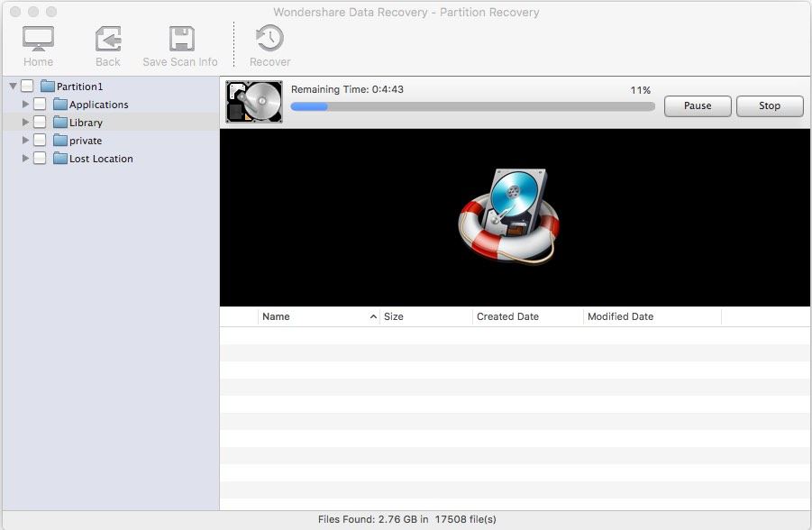The height and width of the screenshot is (530, 812).
Task: Pause the partition scan
Action: [698, 106]
